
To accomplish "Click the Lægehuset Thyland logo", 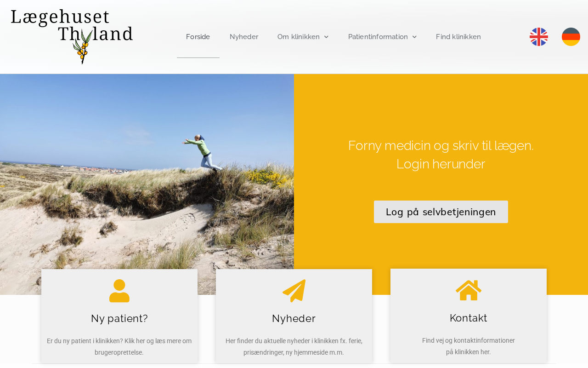I will (72, 37).
